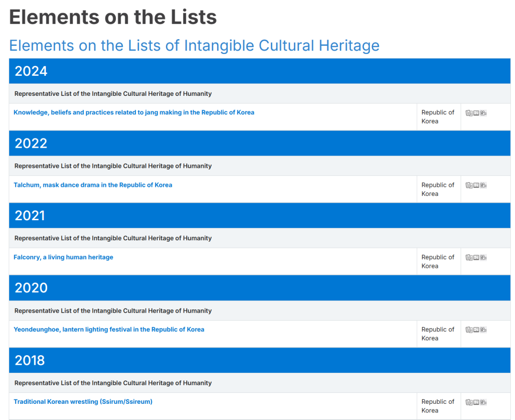
Task: Follow the Falconry living human heritage link
Action: tap(63, 257)
